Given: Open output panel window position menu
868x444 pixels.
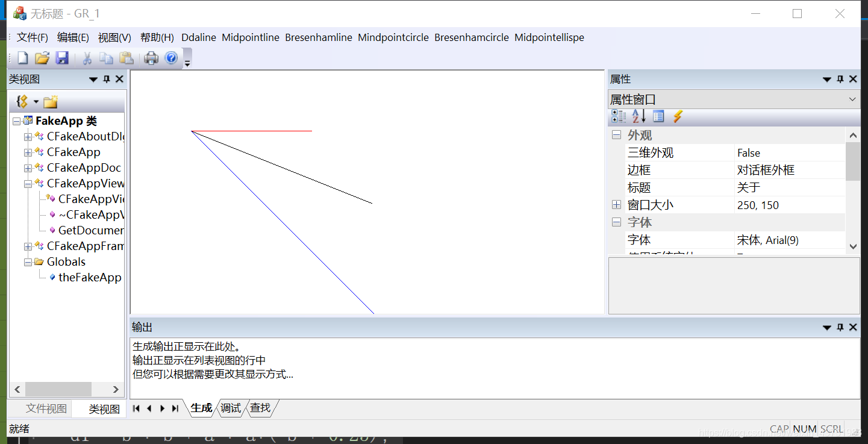Looking at the screenshot, I should (827, 328).
